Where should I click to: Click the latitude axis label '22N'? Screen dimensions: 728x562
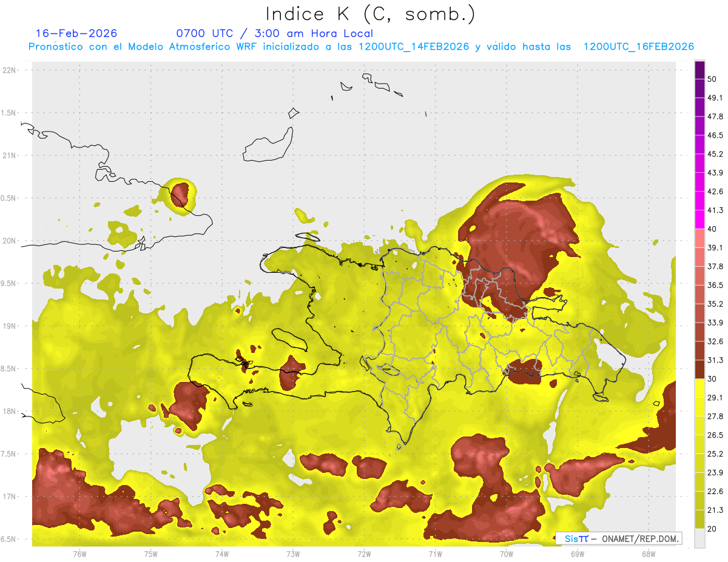coord(10,70)
